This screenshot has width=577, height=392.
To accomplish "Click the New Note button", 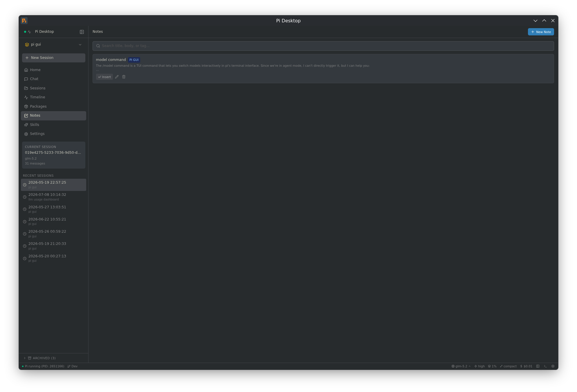I will point(541,32).
